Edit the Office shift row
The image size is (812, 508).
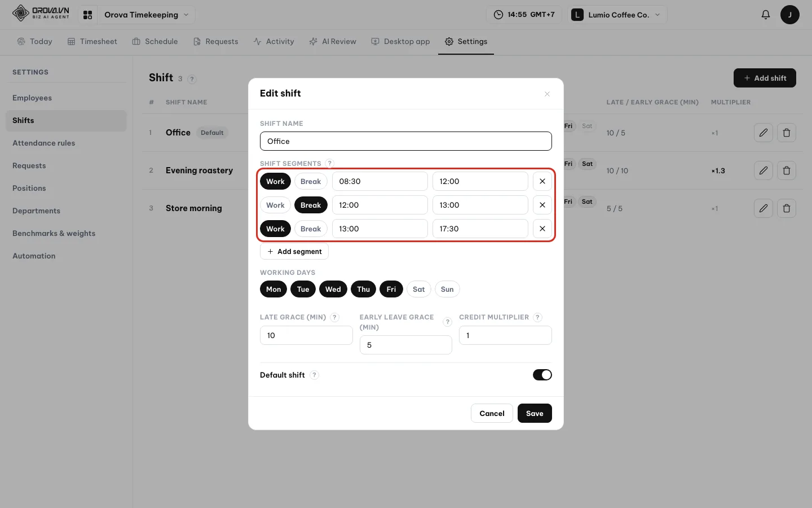click(x=763, y=133)
